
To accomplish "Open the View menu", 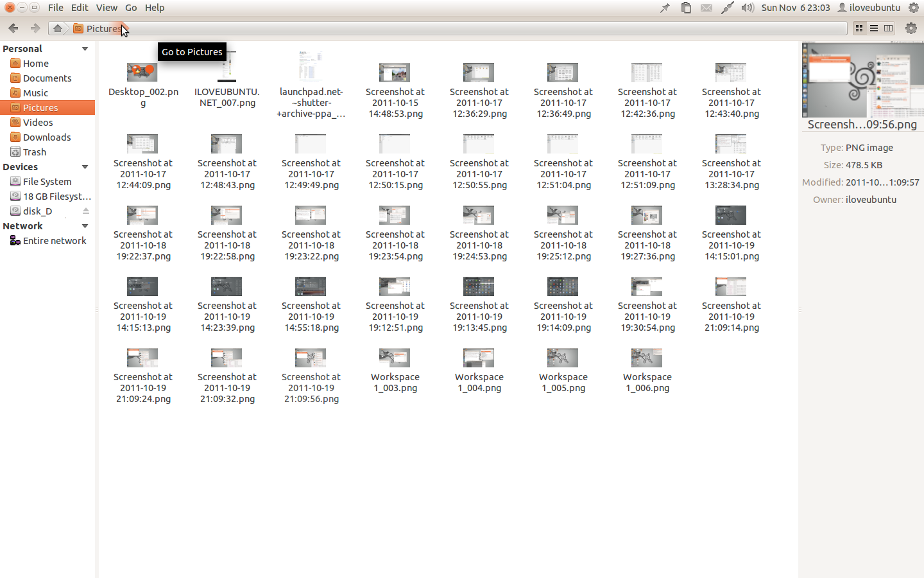I will [x=107, y=8].
